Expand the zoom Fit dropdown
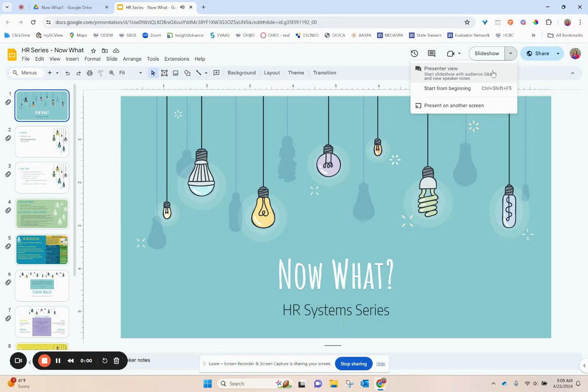Viewport: 588px width, 392px height. point(141,73)
